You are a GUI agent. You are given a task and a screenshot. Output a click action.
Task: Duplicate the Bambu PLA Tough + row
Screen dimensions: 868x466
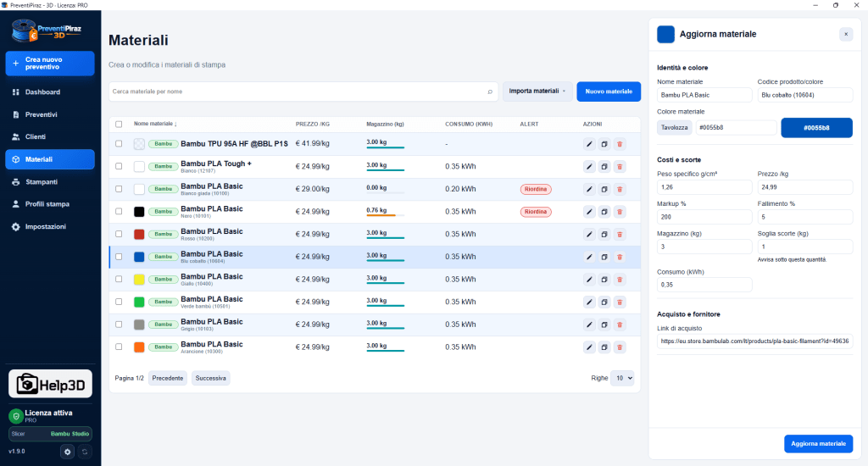(x=604, y=167)
